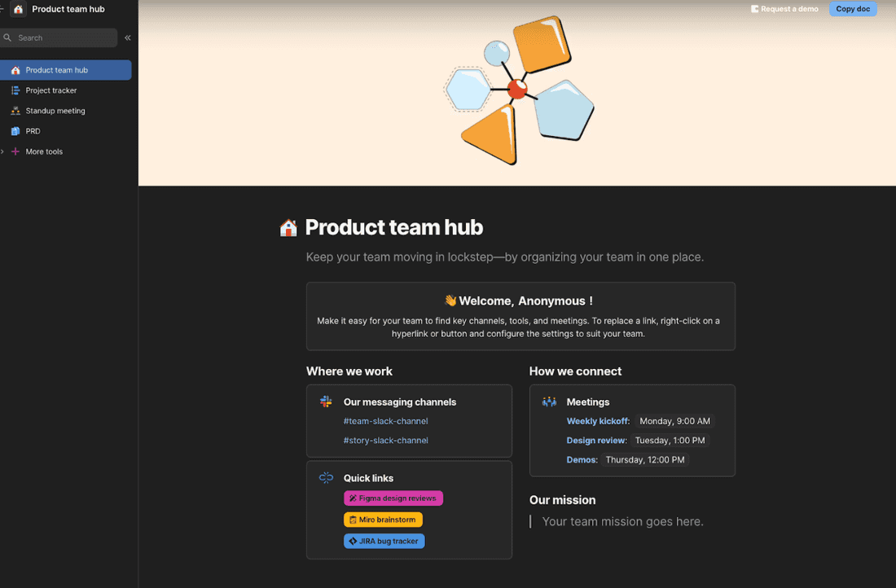
Task: Open the Miro brainstorm quick link
Action: click(383, 520)
